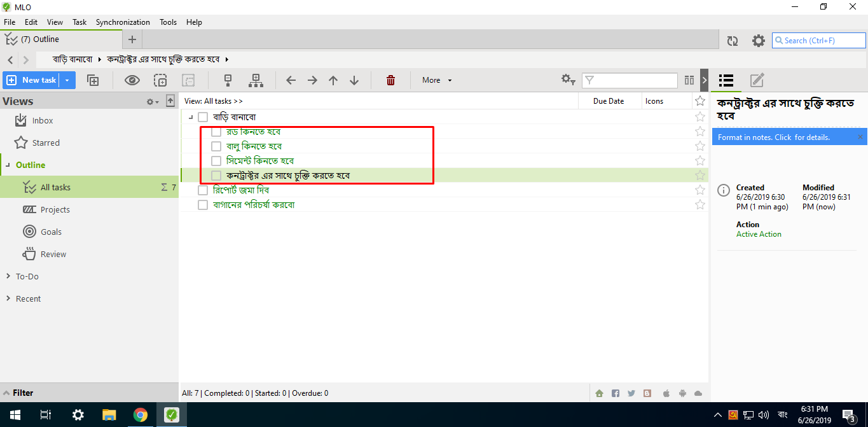Open Chrome from the Windows taskbar

point(140,415)
